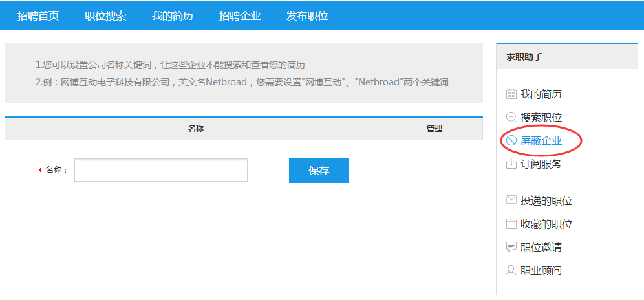Focus the 名称 text input field
644x300 pixels.
coord(161,170)
